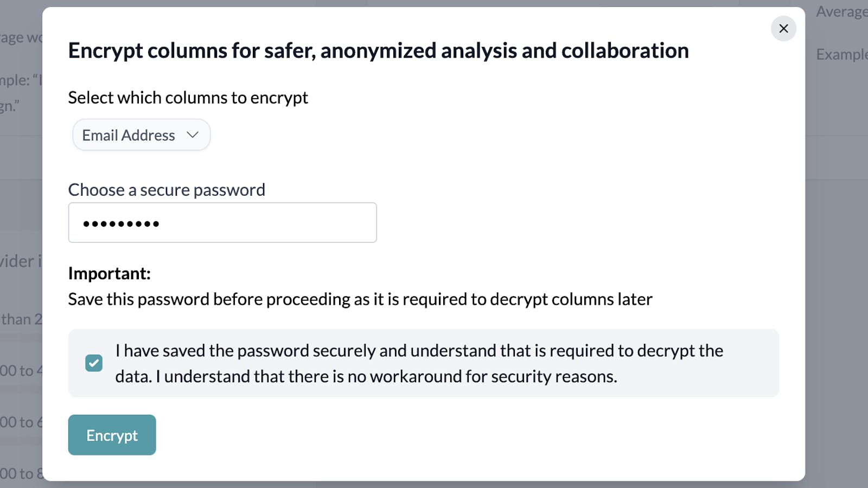Viewport: 868px width, 488px height.
Task: Click the "Choose a secure password" label
Action: [x=167, y=189]
